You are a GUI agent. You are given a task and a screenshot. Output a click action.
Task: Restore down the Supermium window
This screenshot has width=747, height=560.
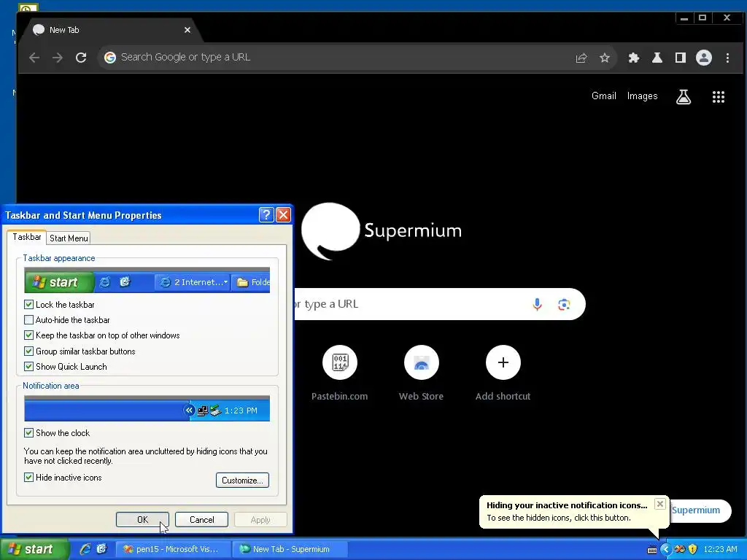coord(703,18)
